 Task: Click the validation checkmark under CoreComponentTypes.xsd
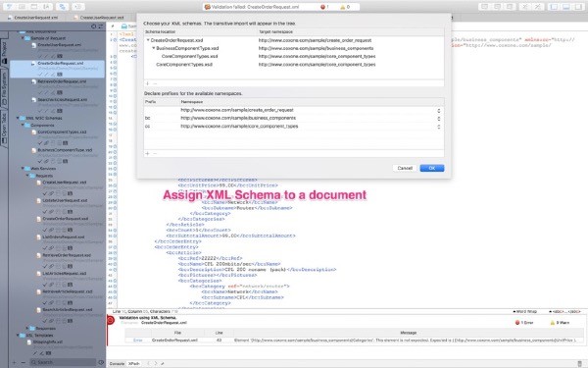pyautogui.click(x=40, y=143)
